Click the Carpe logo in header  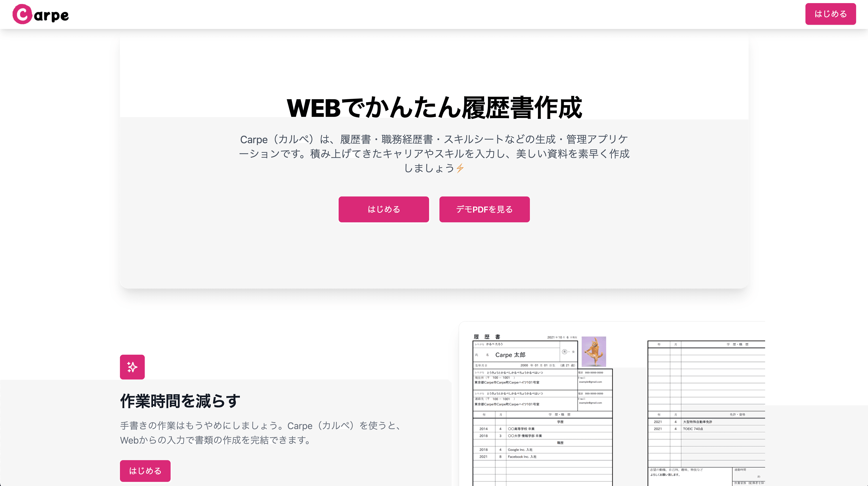pos(40,14)
